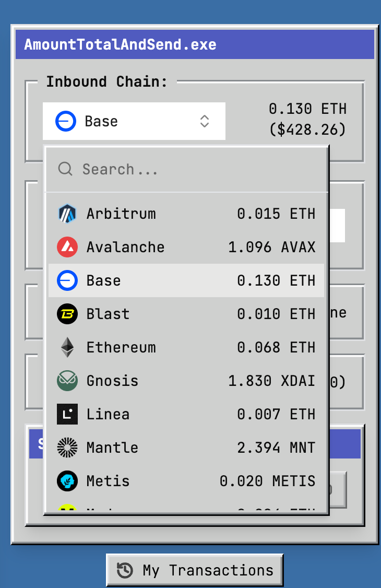Choose Ethereum from the chain list

click(186, 347)
